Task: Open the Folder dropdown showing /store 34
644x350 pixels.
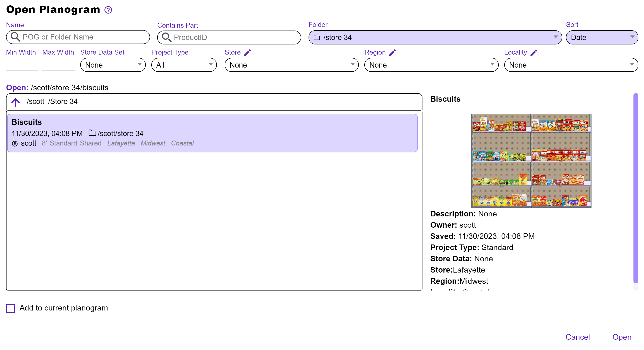Action: click(435, 37)
